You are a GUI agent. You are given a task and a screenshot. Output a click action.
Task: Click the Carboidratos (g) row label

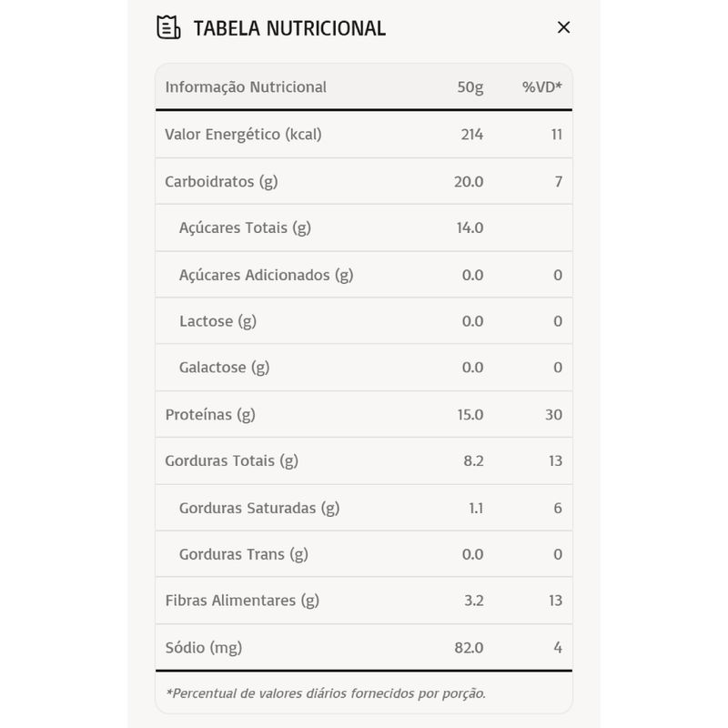[x=221, y=181]
